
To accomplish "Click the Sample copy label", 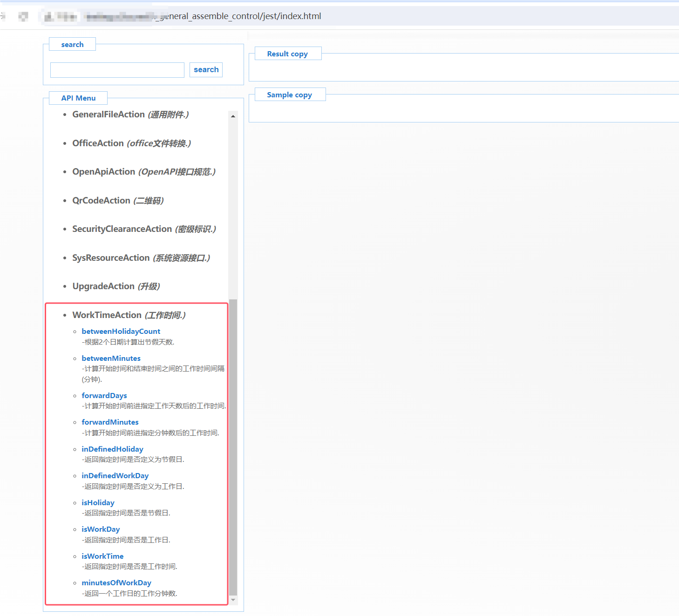I will (289, 95).
